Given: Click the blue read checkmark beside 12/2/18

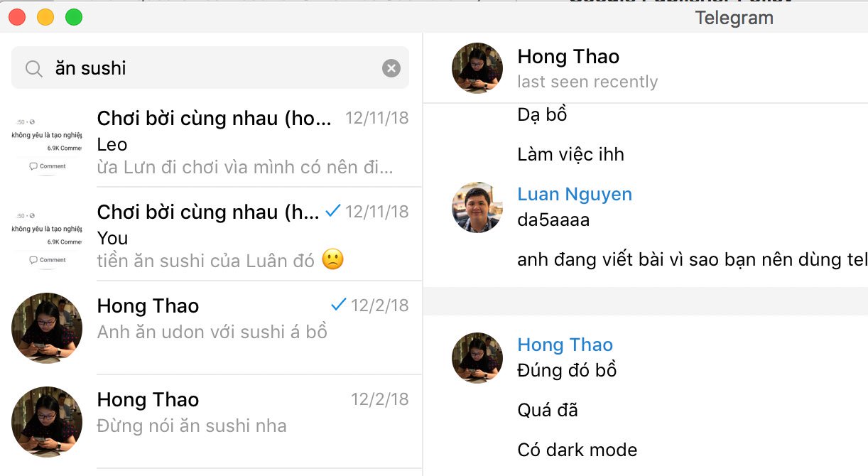Looking at the screenshot, I should [338, 305].
